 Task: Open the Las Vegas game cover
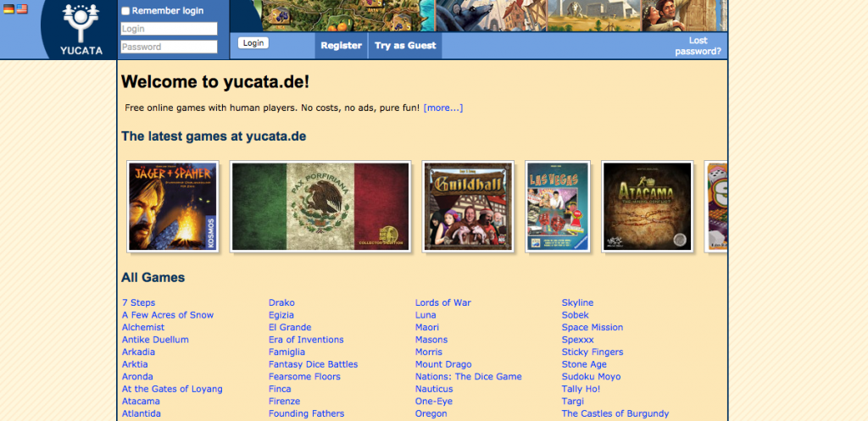(x=558, y=207)
